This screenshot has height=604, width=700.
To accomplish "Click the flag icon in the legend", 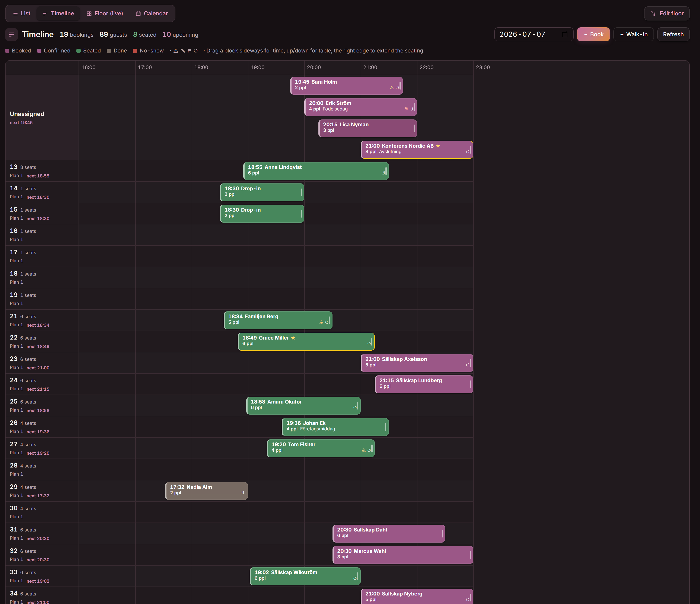I will click(190, 51).
